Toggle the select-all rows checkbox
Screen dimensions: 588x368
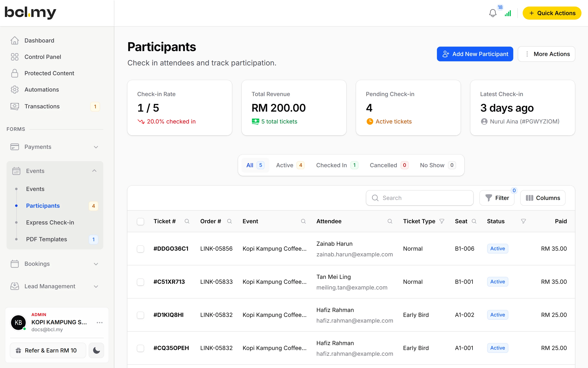coord(140,221)
